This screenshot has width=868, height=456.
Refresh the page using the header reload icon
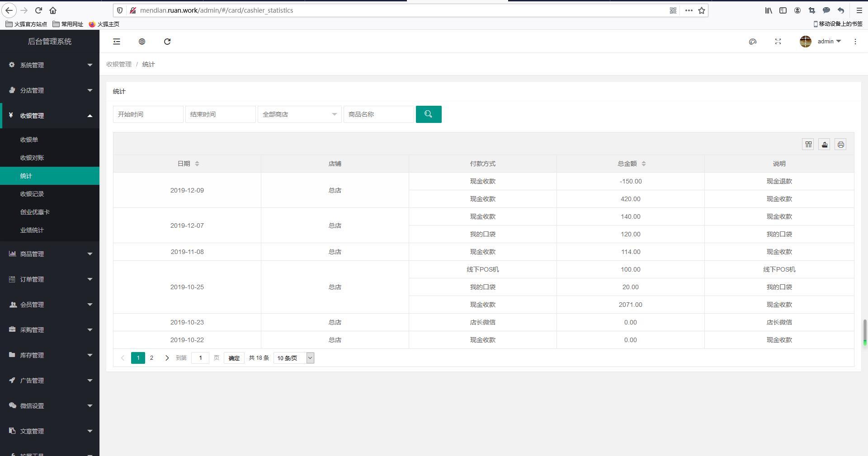[167, 42]
